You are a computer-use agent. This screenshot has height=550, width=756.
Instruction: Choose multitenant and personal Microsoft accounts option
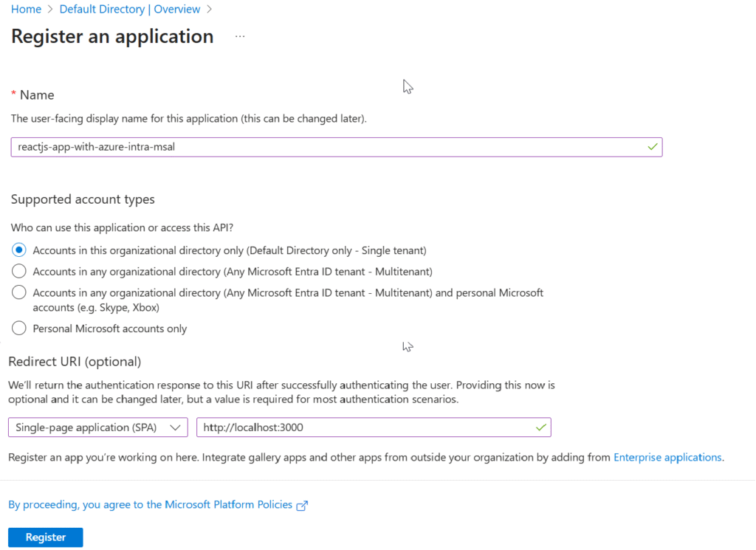pyautogui.click(x=19, y=292)
